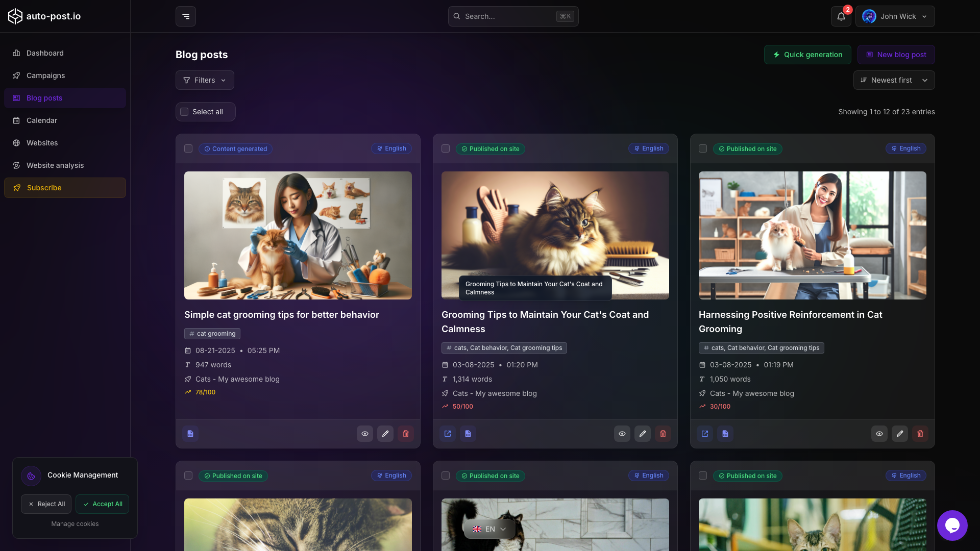Click the New blog post button
Screen dimensions: 980x551
click(x=896, y=55)
